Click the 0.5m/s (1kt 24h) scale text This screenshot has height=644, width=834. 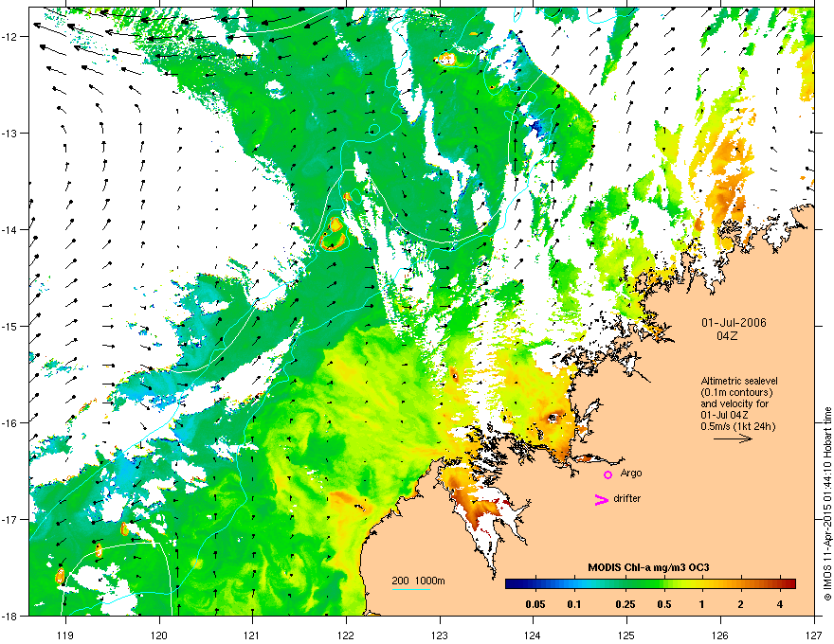(x=739, y=426)
